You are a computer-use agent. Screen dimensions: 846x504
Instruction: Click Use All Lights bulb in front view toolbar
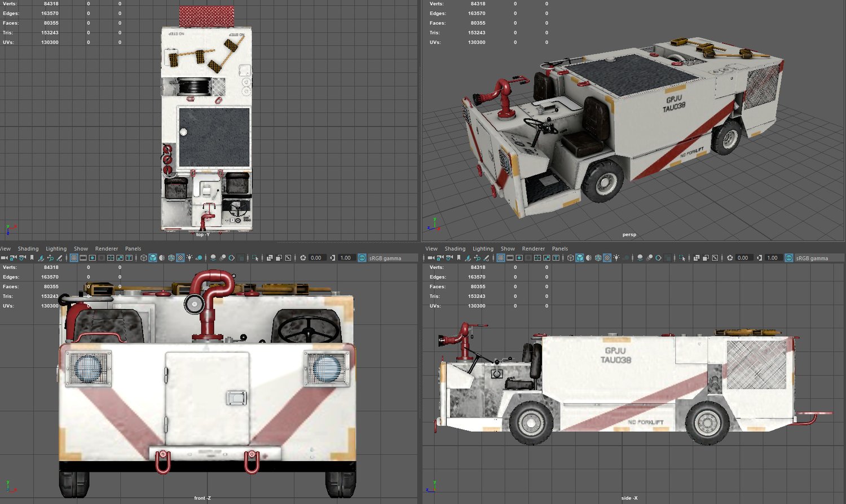click(190, 258)
